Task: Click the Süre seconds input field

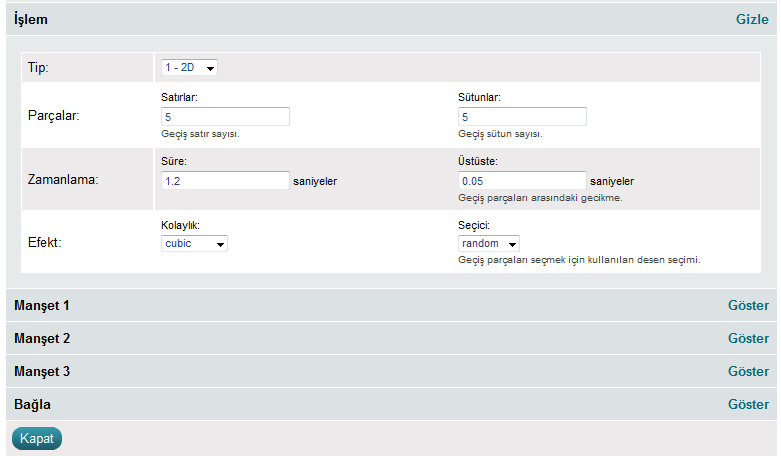Action: pyautogui.click(x=225, y=181)
